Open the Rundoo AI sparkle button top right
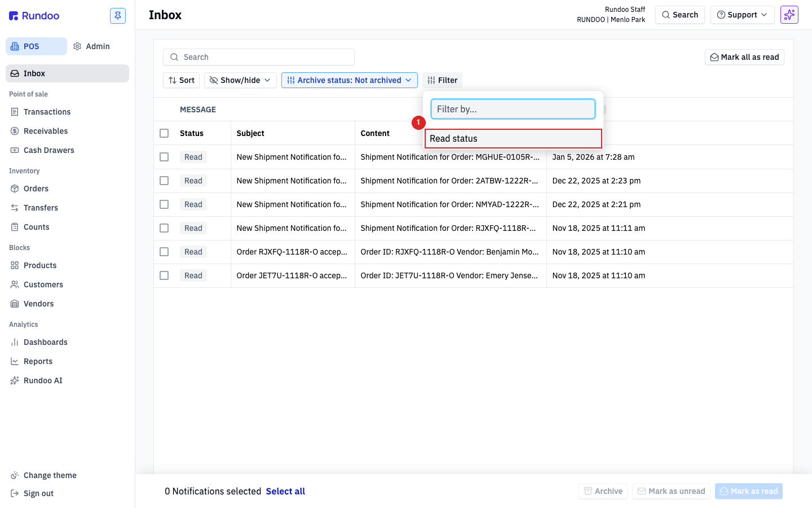Screen dimensions: 812x508 point(789,15)
